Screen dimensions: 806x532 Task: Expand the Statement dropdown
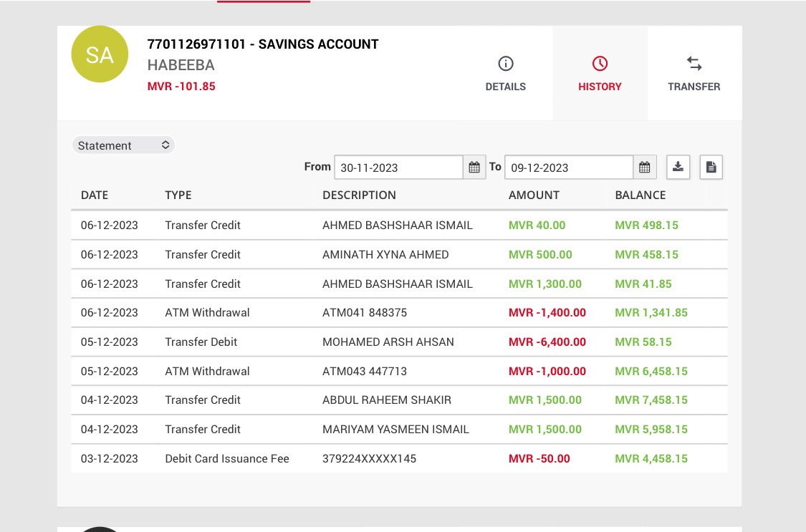point(123,145)
